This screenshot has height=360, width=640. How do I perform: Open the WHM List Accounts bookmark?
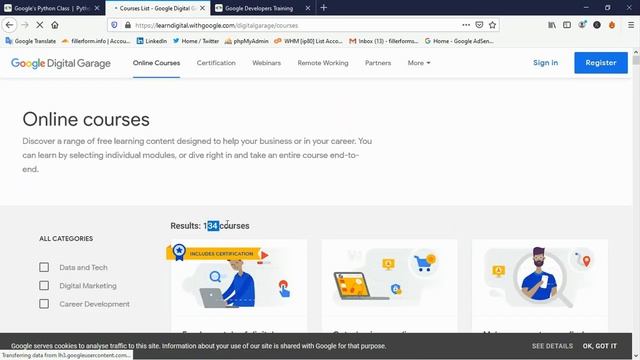coord(309,41)
